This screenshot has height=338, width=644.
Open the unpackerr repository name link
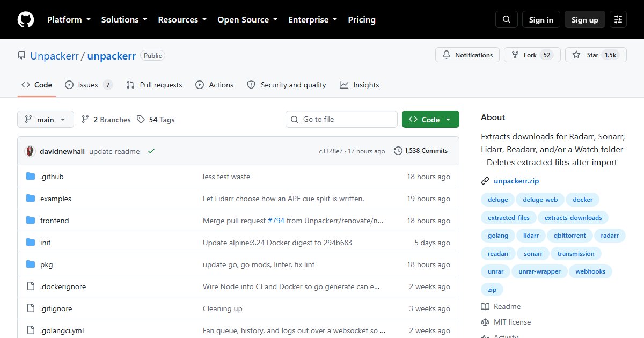(x=112, y=55)
